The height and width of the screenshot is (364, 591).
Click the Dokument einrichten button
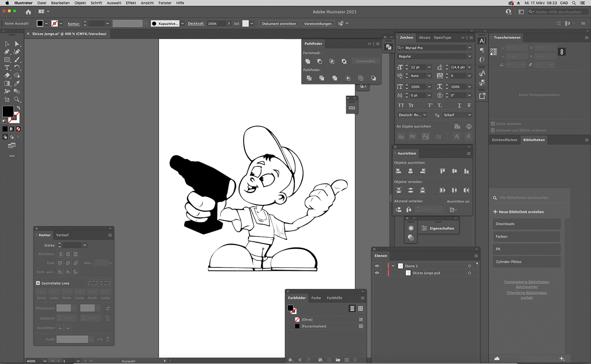pos(279,23)
